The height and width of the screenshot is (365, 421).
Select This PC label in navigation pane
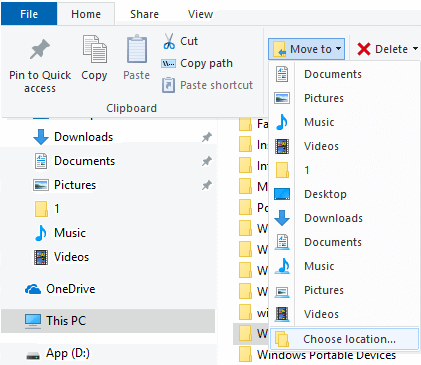(66, 321)
